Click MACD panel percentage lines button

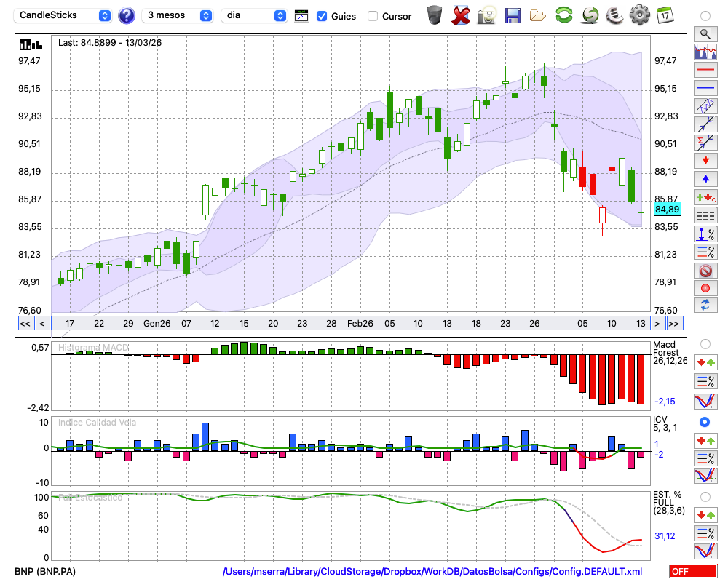click(x=705, y=381)
